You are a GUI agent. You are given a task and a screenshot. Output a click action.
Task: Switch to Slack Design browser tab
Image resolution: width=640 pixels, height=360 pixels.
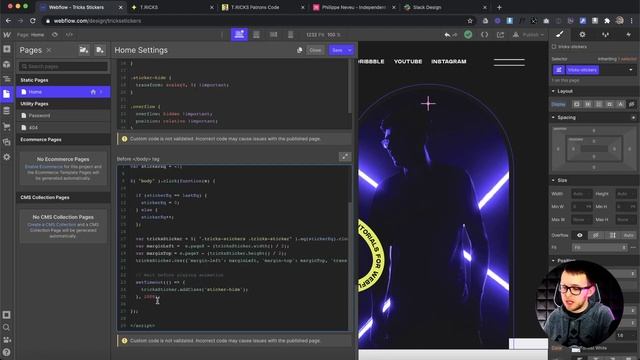coord(445,7)
